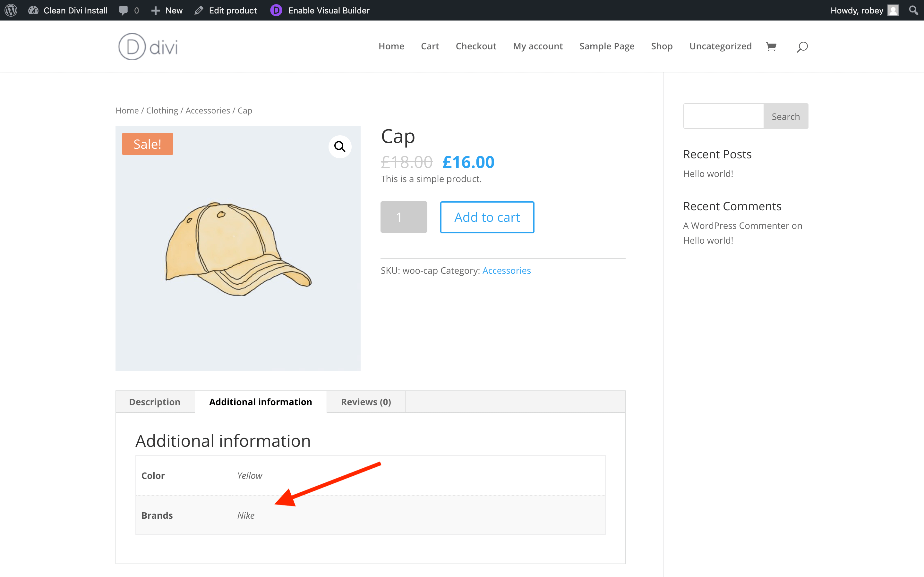Open the My account menu item
Screen dimensions: 924x577
(x=538, y=46)
